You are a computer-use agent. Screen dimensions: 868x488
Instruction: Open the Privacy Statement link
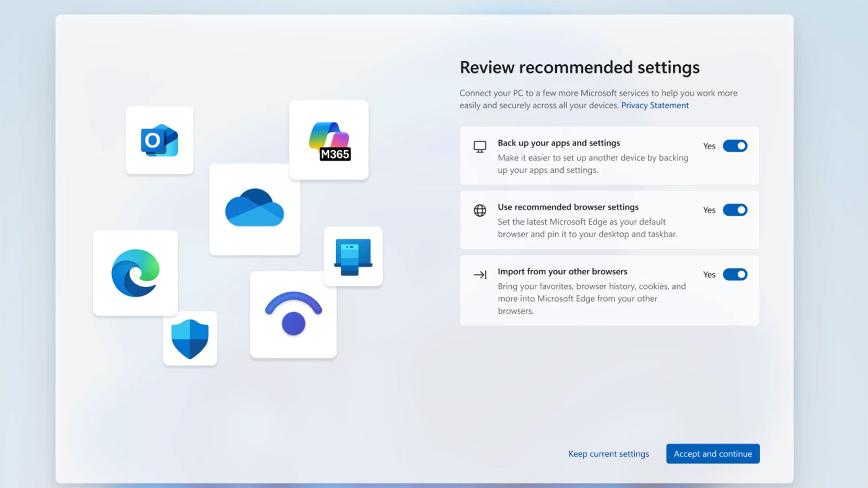(655, 106)
